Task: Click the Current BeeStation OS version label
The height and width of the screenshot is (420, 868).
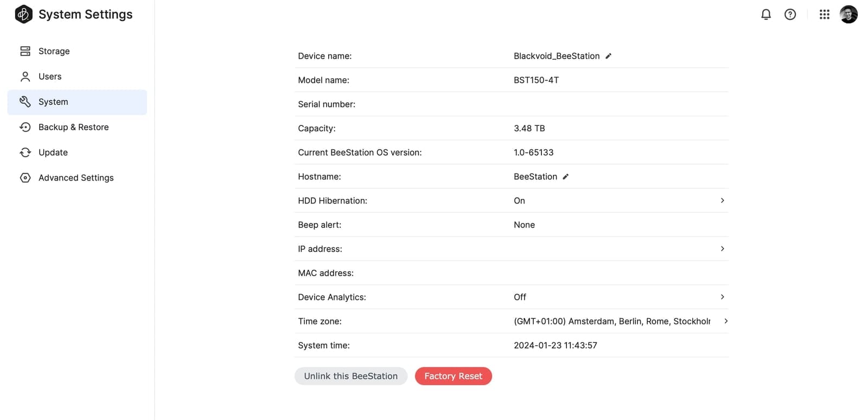Action: click(360, 152)
